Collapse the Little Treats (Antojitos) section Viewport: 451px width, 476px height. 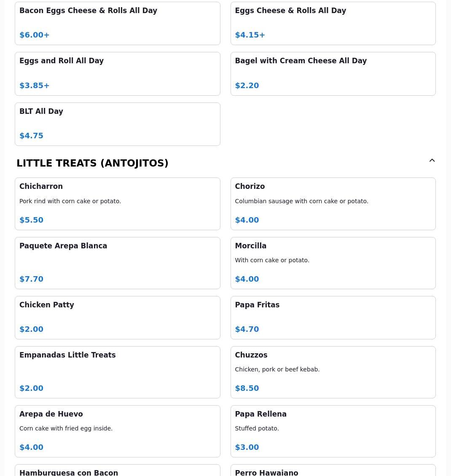[432, 161]
